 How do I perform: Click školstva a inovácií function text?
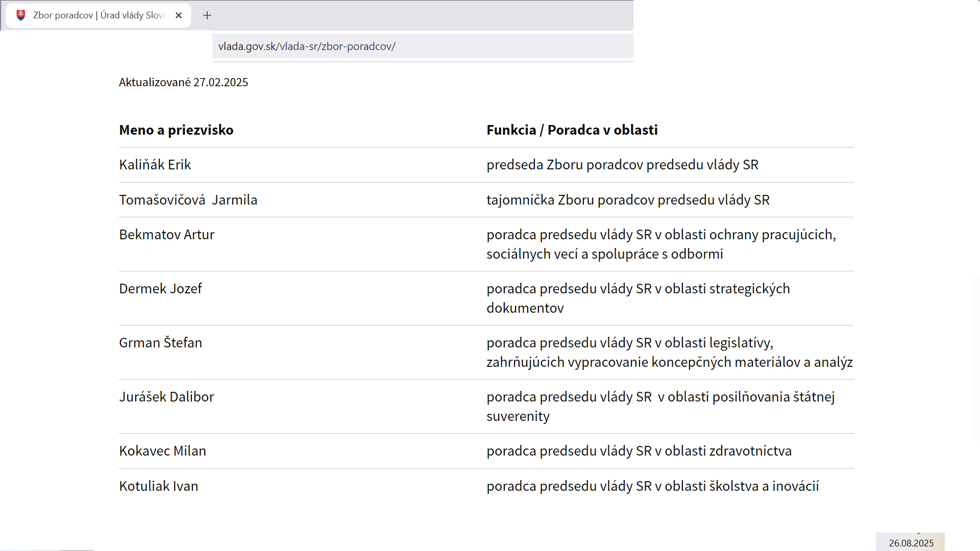point(653,486)
